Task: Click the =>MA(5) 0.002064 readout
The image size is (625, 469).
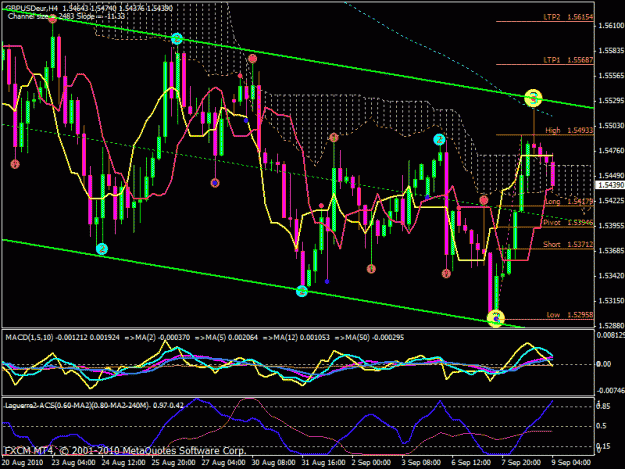Action: (226, 338)
